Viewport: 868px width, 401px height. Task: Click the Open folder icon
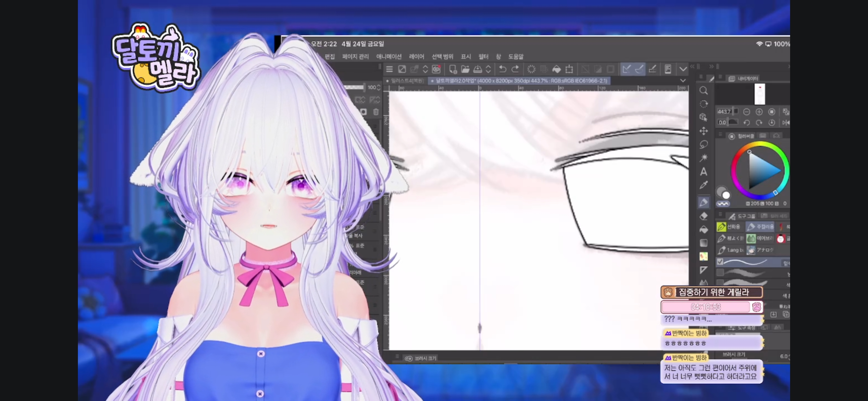(x=465, y=69)
